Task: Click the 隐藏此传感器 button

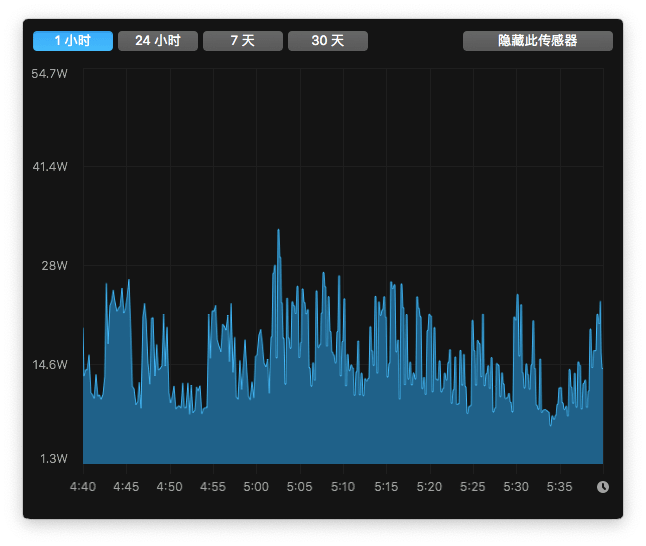Action: [x=538, y=41]
